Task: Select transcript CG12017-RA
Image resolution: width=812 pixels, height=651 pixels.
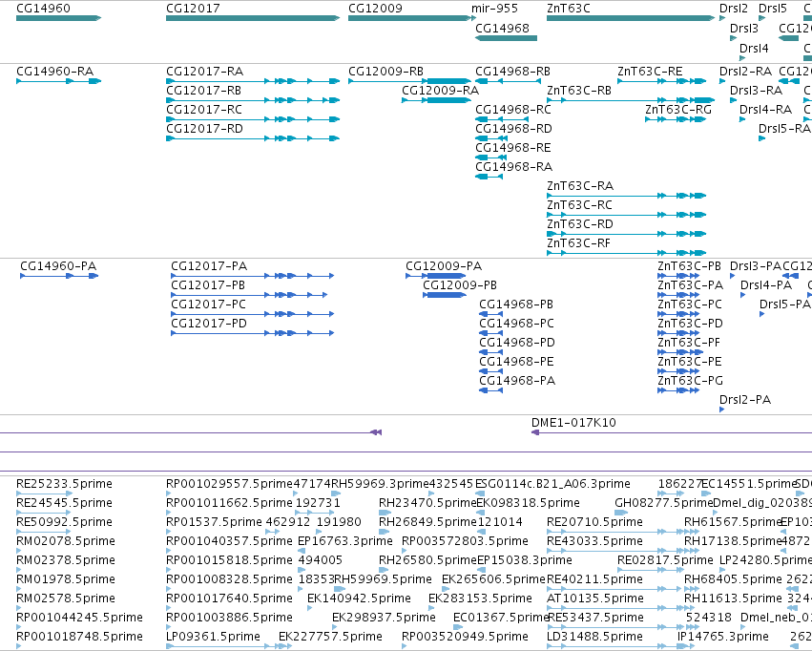Action: pos(204,72)
